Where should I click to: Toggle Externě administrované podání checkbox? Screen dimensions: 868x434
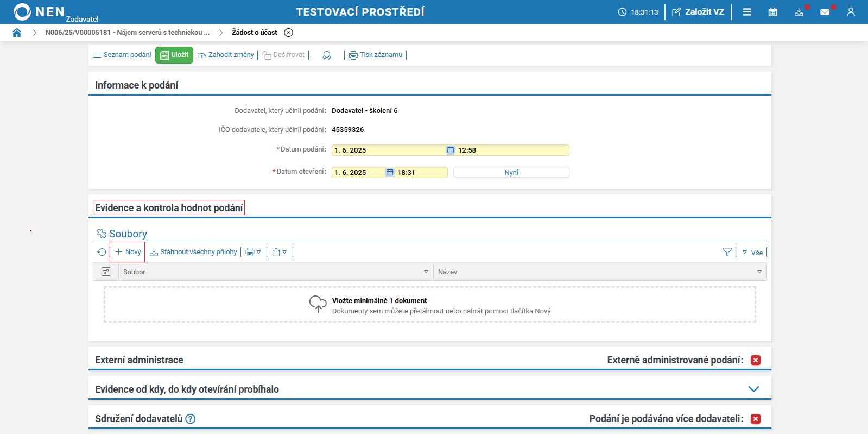755,360
